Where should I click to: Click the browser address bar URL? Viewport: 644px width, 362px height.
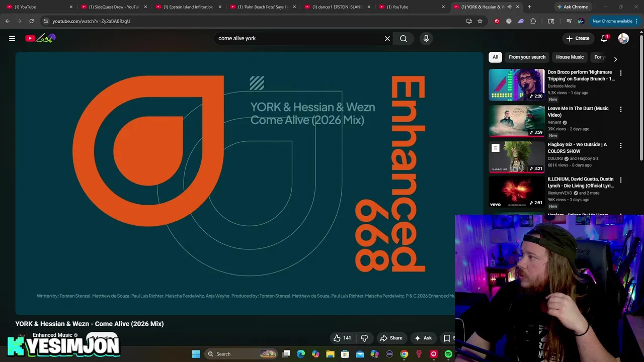coord(91,21)
